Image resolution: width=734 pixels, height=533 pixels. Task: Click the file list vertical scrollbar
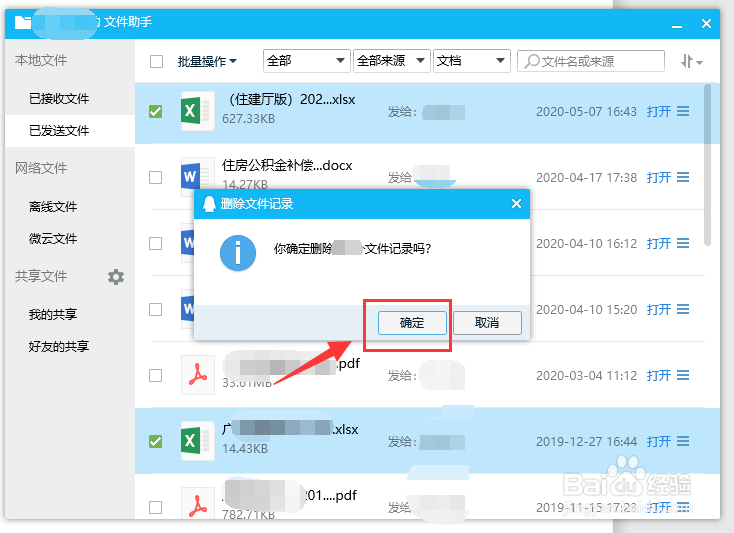(707, 165)
